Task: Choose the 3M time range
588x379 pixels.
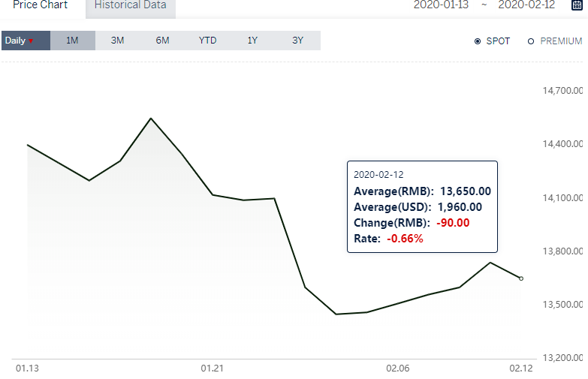Action: coord(117,41)
